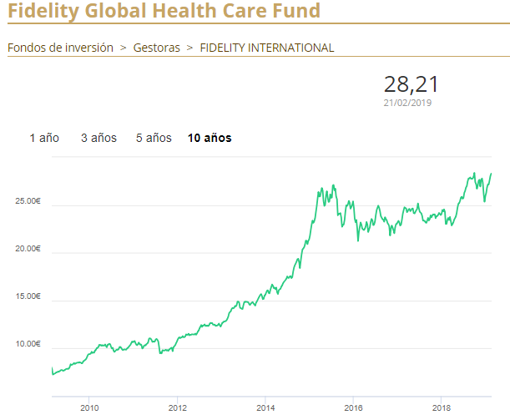Show the 5 años chart period
510x420 pixels.
click(x=154, y=138)
